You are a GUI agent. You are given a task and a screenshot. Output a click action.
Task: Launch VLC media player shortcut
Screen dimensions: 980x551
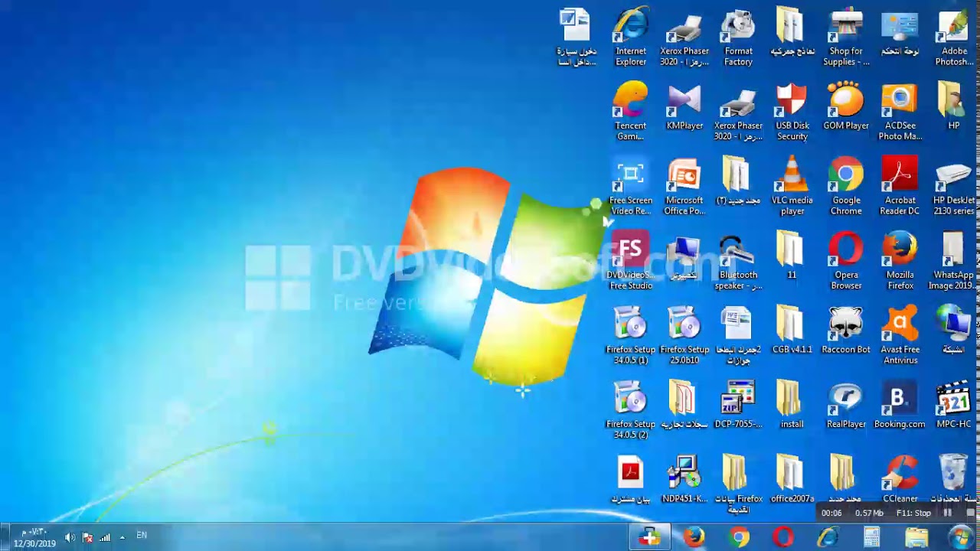click(x=792, y=187)
